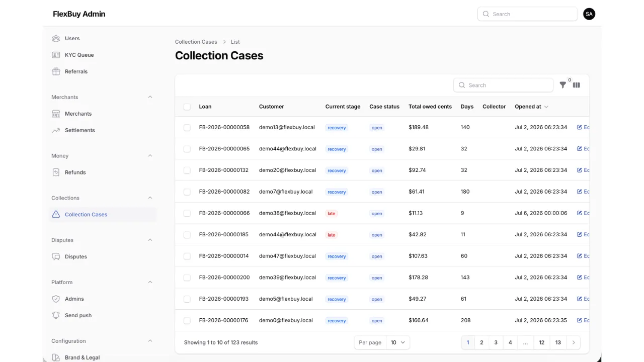Navigate to the Refunds sidebar item
Image resolution: width=644 pixels, height=362 pixels.
click(x=104, y=172)
